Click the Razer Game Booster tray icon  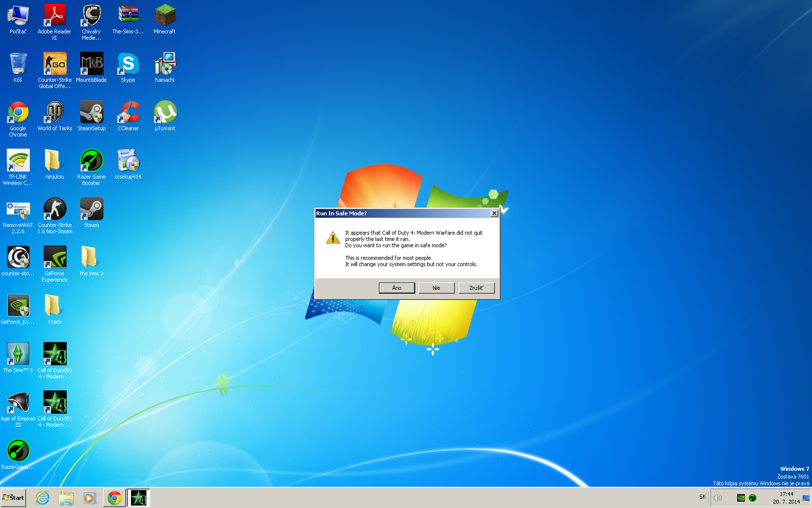753,498
